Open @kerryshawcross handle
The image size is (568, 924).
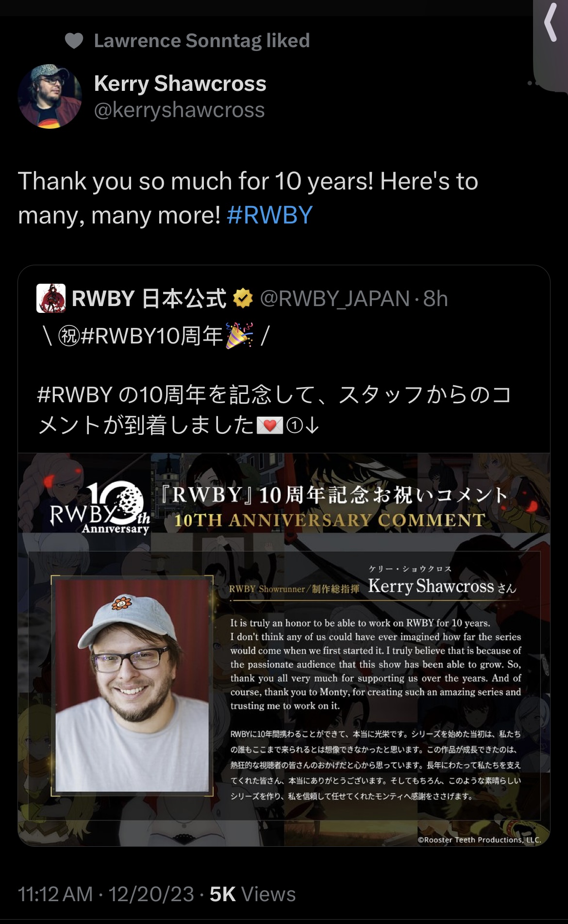point(179,110)
